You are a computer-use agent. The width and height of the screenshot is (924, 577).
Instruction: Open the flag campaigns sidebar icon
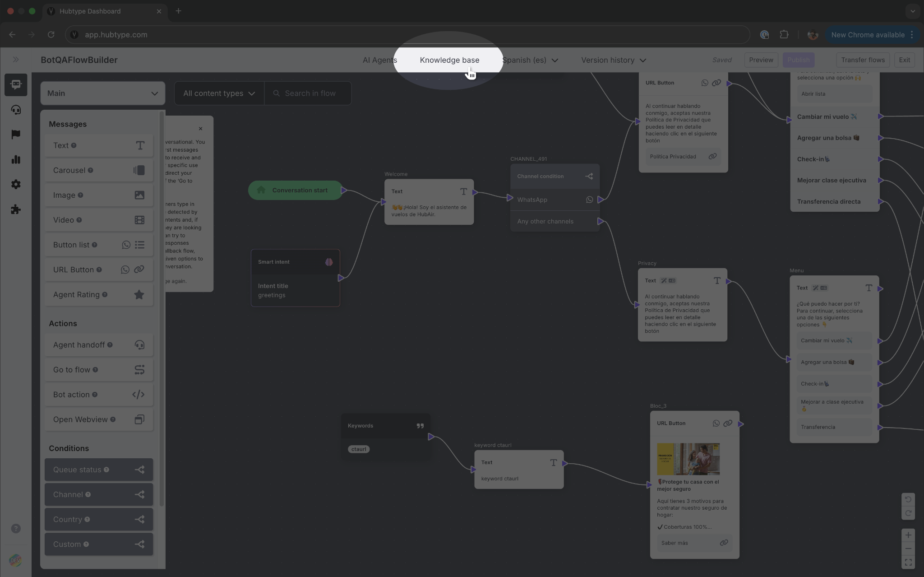point(16,135)
